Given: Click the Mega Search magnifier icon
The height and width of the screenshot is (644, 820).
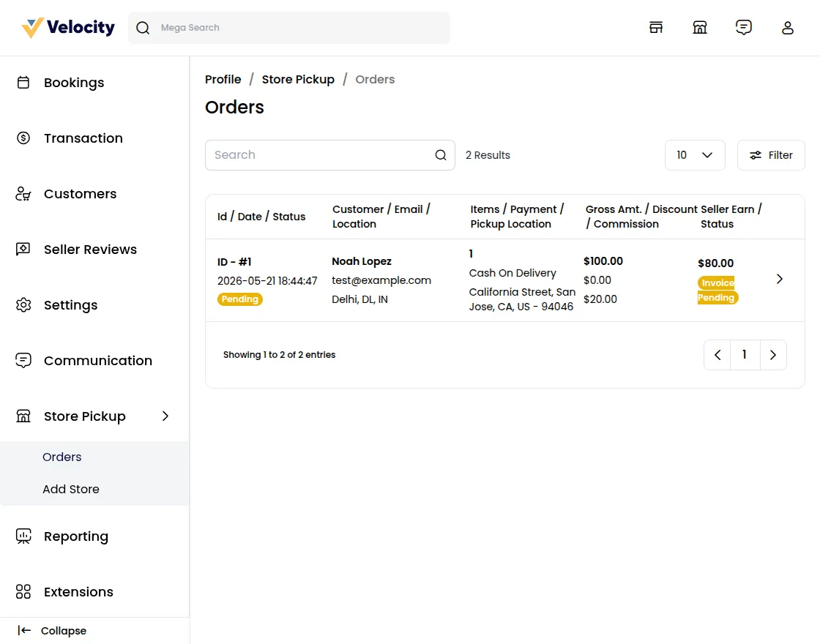Looking at the screenshot, I should click(143, 28).
